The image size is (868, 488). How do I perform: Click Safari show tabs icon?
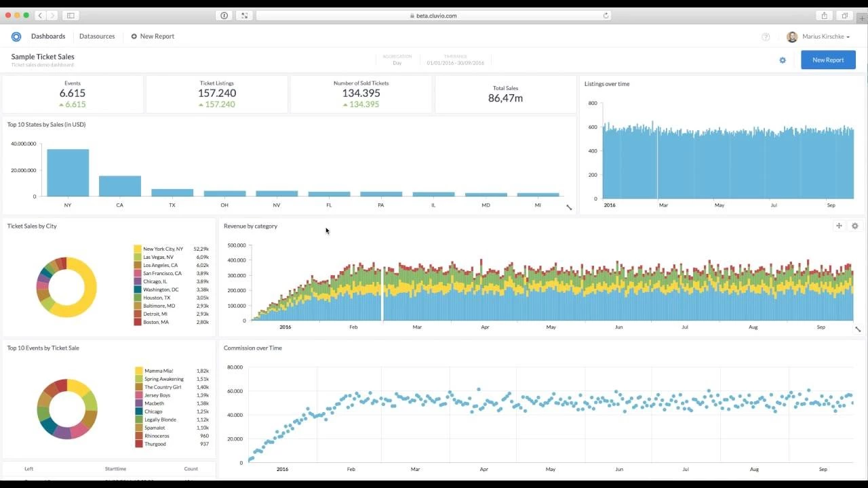[x=845, y=16]
